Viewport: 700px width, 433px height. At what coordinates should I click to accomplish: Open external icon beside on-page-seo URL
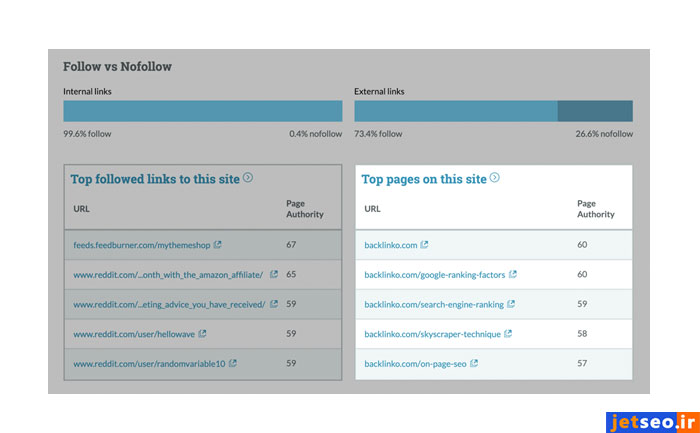474,363
